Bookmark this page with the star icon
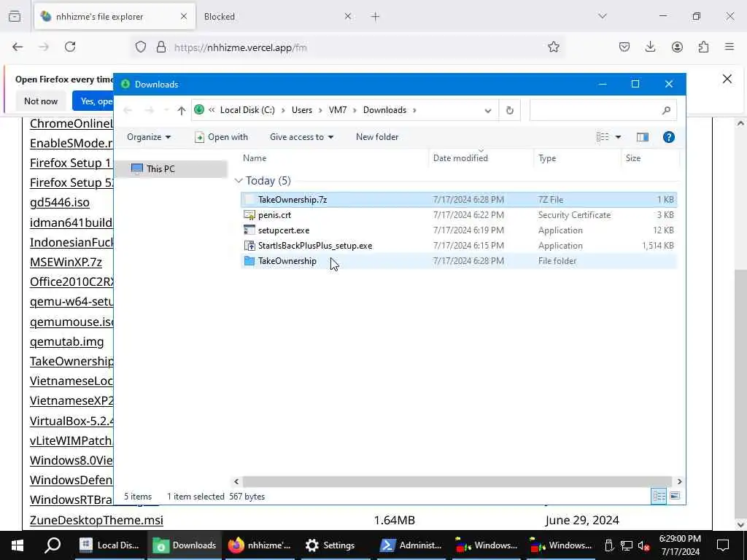Viewport: 747px width, 560px height. (553, 47)
